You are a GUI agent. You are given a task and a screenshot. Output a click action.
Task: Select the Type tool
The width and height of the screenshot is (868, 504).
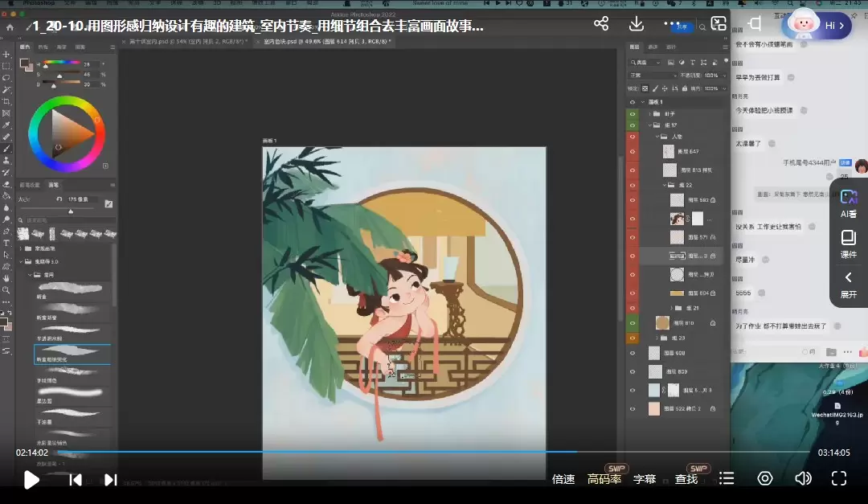click(x=6, y=243)
